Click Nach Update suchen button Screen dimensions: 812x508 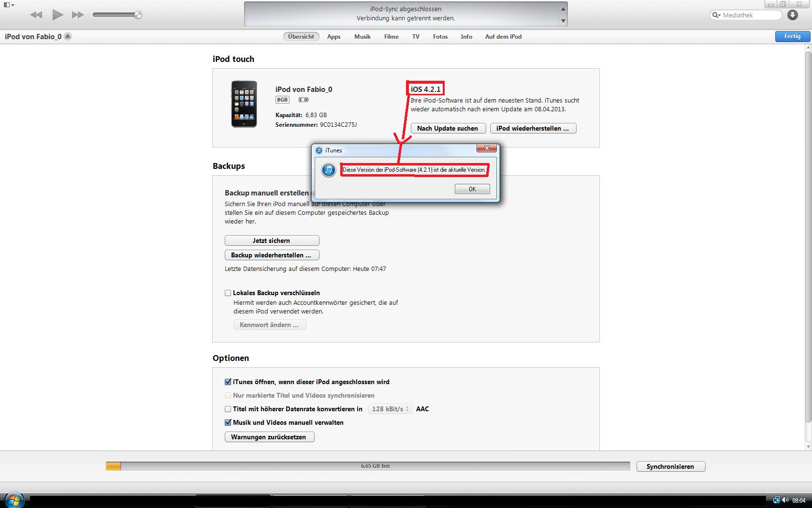[448, 128]
